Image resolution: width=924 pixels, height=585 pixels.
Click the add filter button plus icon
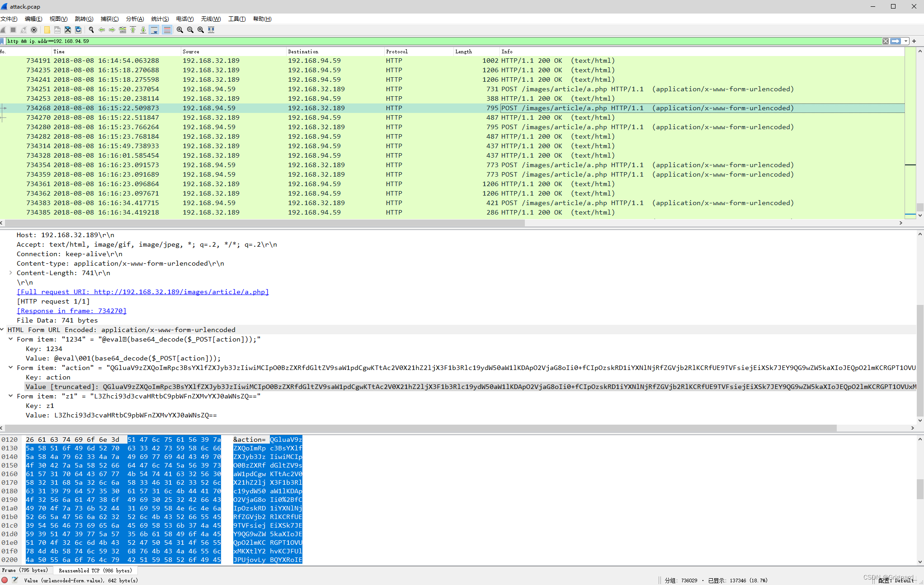click(915, 41)
